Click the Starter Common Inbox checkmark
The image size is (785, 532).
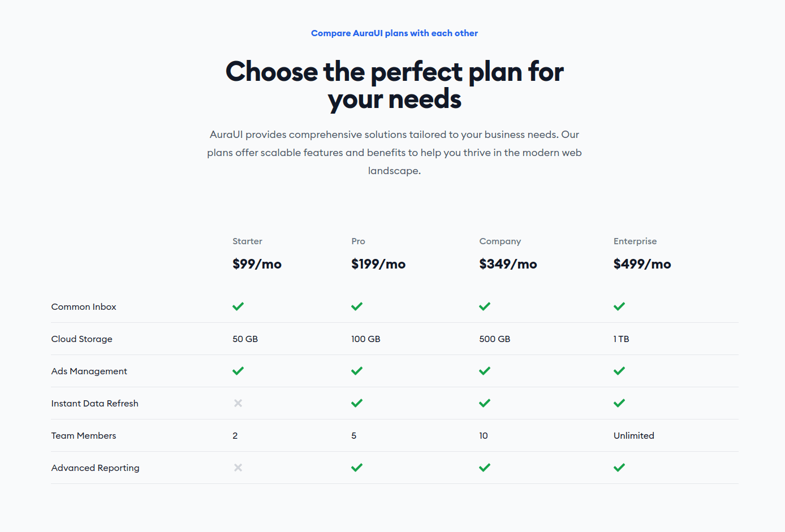[x=238, y=306]
